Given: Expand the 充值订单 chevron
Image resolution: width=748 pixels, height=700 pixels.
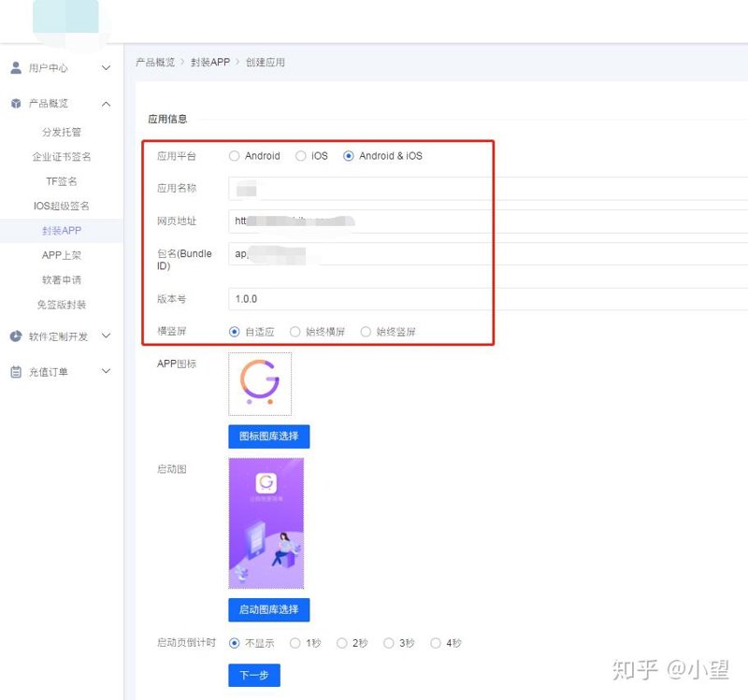Looking at the screenshot, I should click(106, 371).
